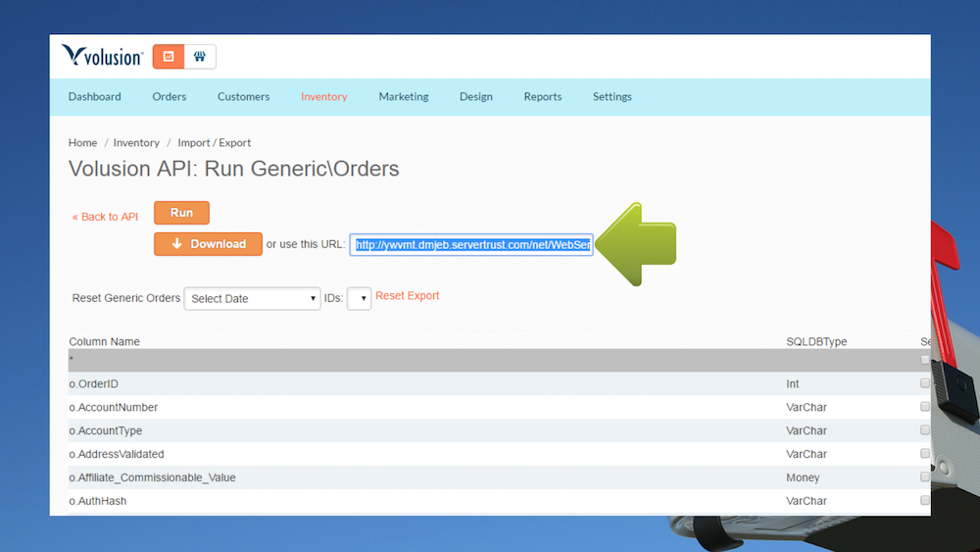Tick the o.OrderID checkbox

click(x=925, y=383)
